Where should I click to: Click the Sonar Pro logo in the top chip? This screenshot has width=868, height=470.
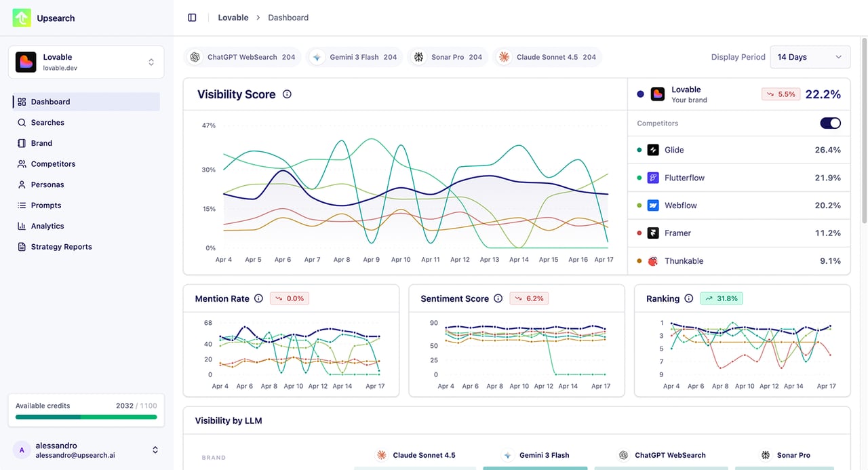coord(419,57)
